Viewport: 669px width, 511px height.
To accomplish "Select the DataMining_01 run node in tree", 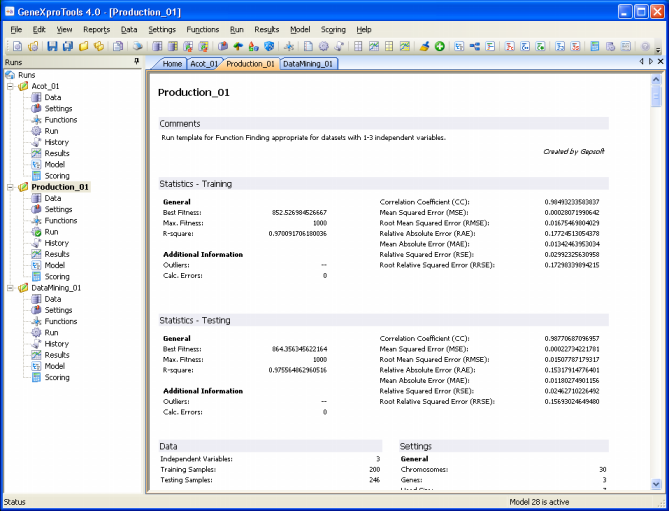I will [56, 288].
